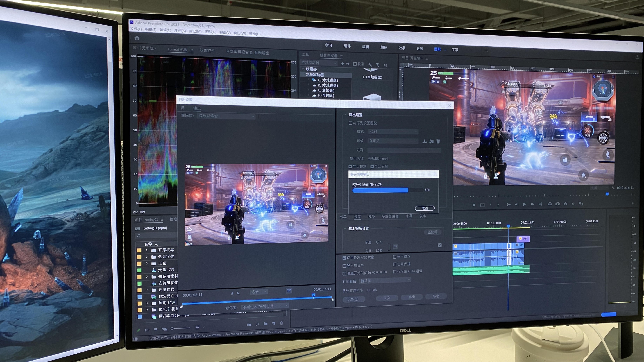
Task: Click the find magnifier icon in project panel
Action: pos(257,324)
